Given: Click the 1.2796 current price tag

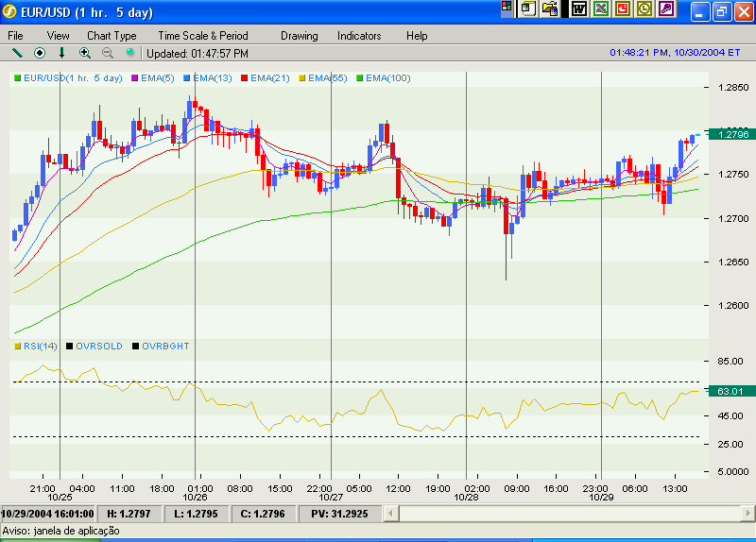Looking at the screenshot, I should point(732,134).
